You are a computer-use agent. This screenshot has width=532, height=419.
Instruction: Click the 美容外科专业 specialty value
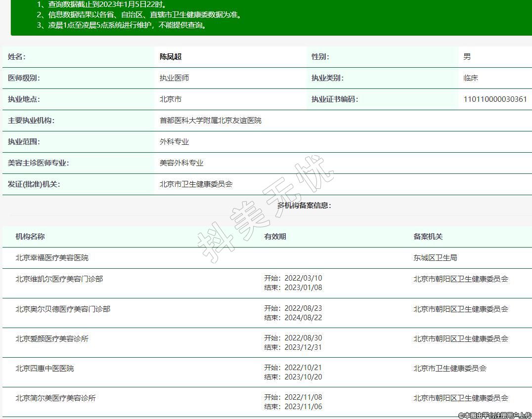181,163
